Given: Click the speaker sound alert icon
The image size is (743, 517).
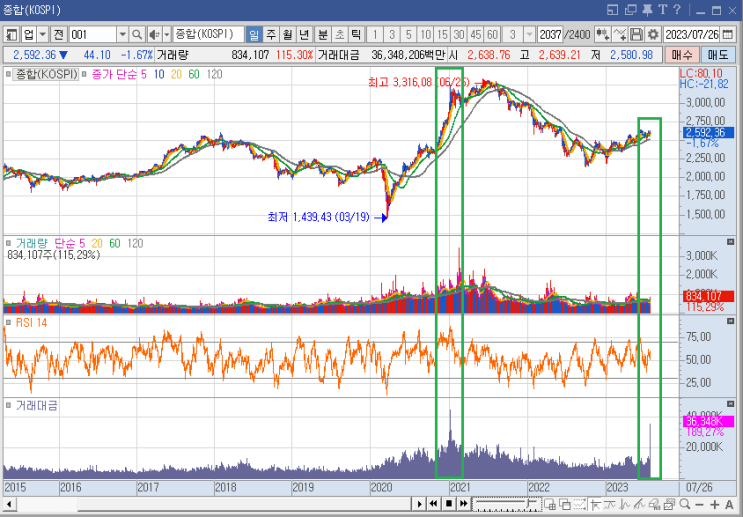Looking at the screenshot, I should 154,35.
